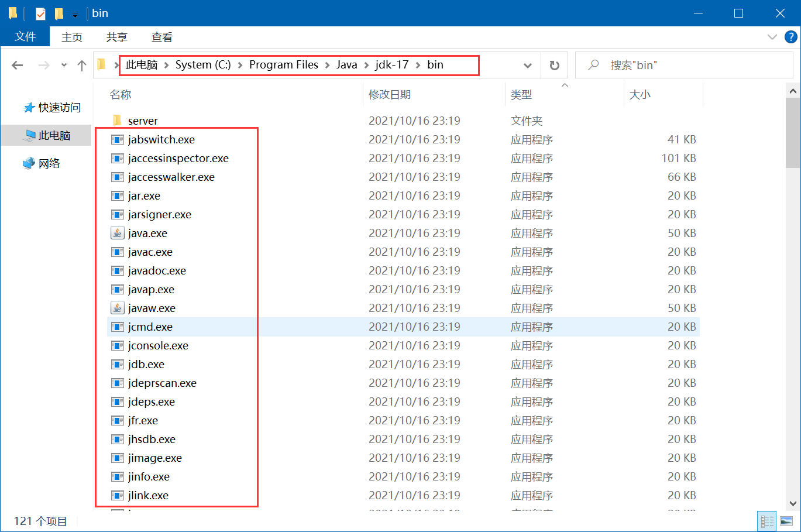801x532 pixels.
Task: Click the jcmd.exe file icon
Action: (x=118, y=327)
